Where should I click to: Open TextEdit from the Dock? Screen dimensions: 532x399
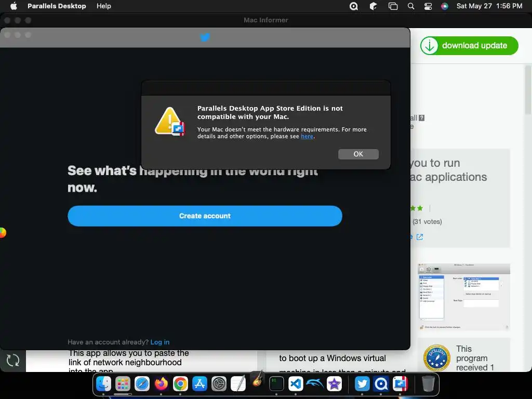(238, 384)
